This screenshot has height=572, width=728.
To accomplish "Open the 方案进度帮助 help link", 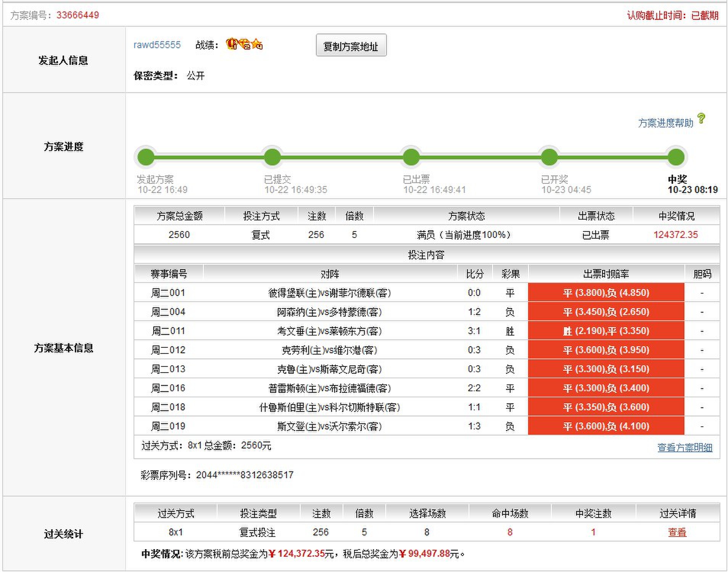I will pyautogui.click(x=665, y=123).
